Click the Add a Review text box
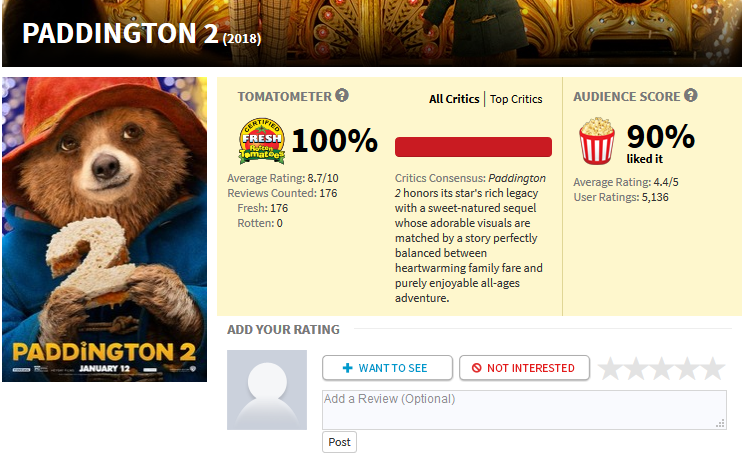 [524, 410]
